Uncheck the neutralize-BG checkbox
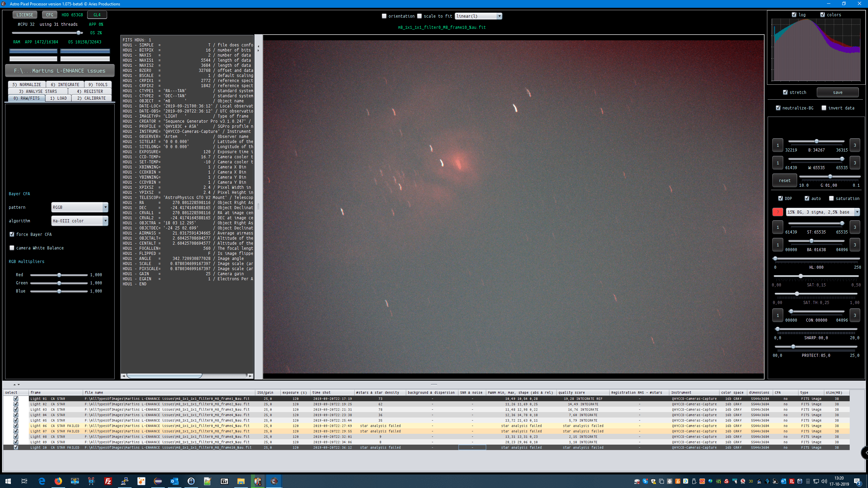Viewport: 868px width, 488px height. pyautogui.click(x=778, y=108)
